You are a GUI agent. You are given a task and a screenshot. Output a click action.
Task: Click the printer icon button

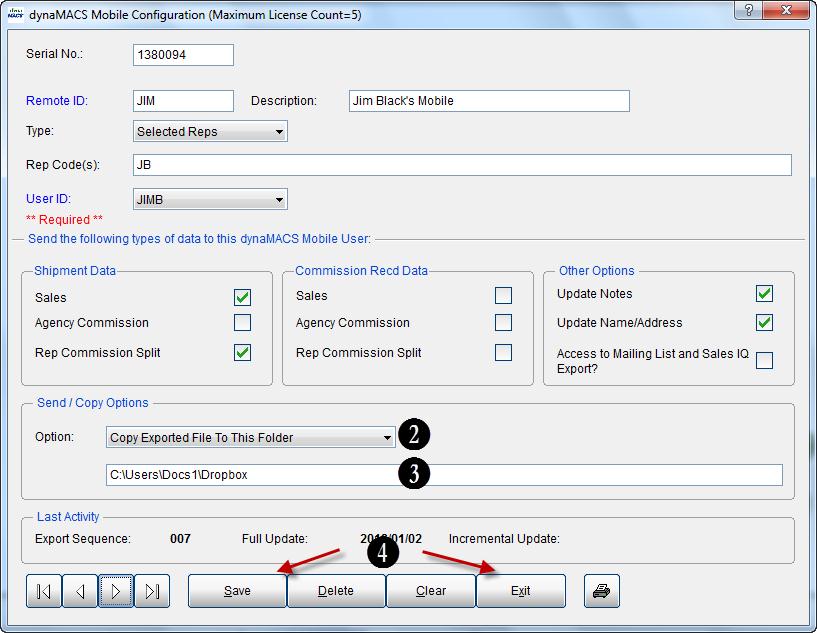point(602,591)
